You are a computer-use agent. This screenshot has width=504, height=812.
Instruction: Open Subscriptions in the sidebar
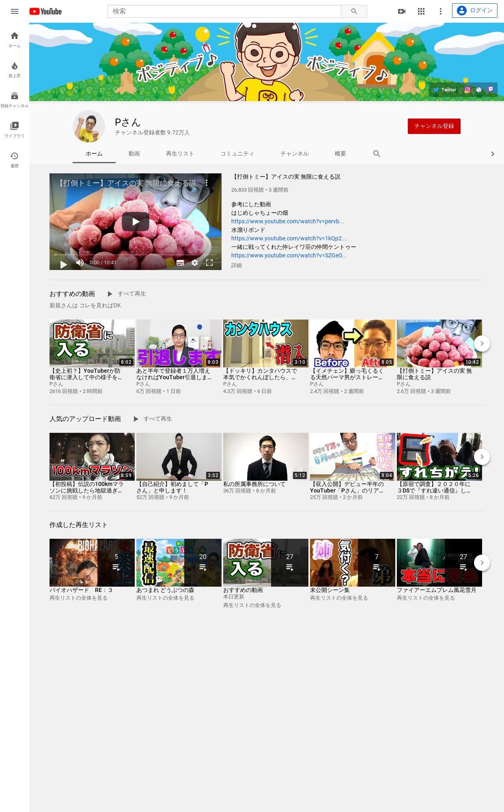pos(15,100)
